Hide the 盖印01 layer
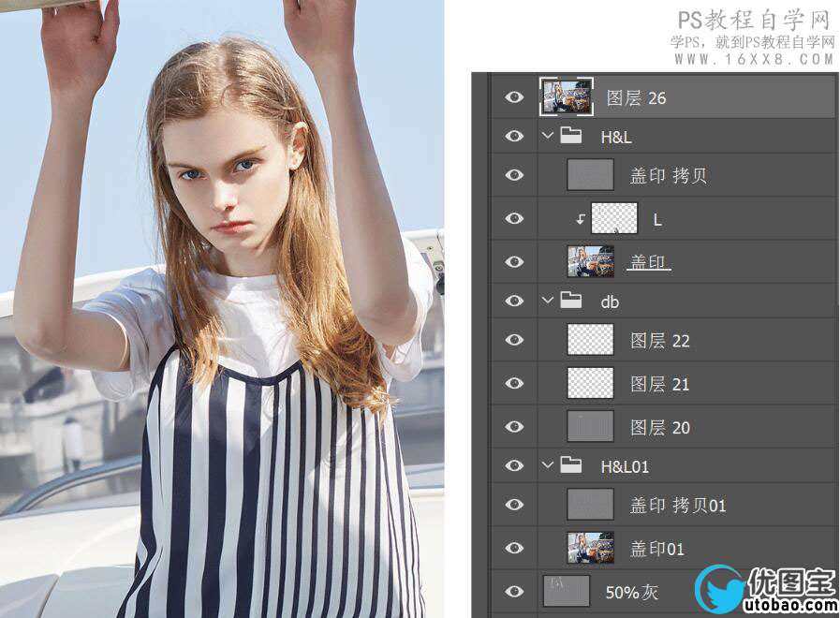This screenshot has height=618, width=840. coord(514,548)
